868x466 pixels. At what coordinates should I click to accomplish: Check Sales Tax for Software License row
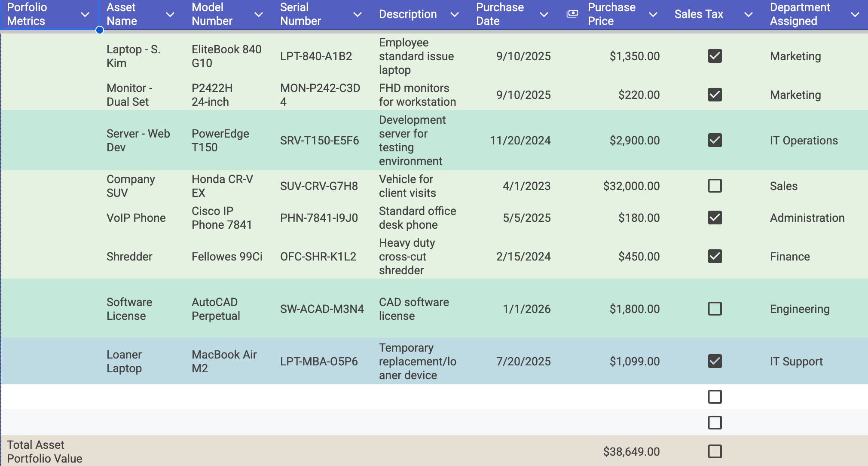click(715, 309)
